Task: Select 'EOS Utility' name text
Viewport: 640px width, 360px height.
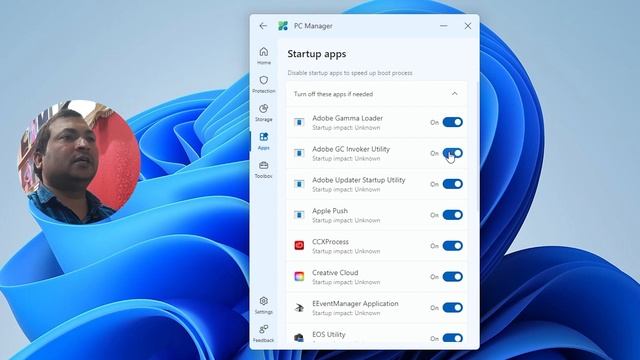Action: tap(329, 334)
